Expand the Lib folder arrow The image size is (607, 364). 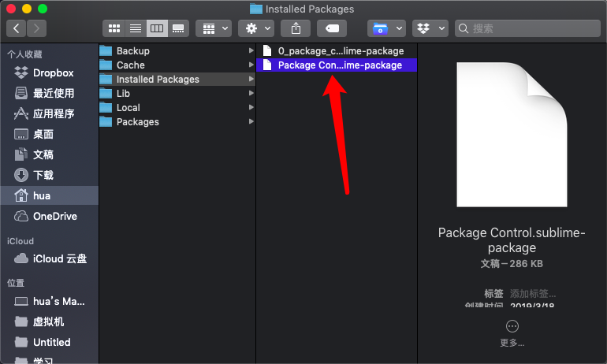[x=251, y=93]
